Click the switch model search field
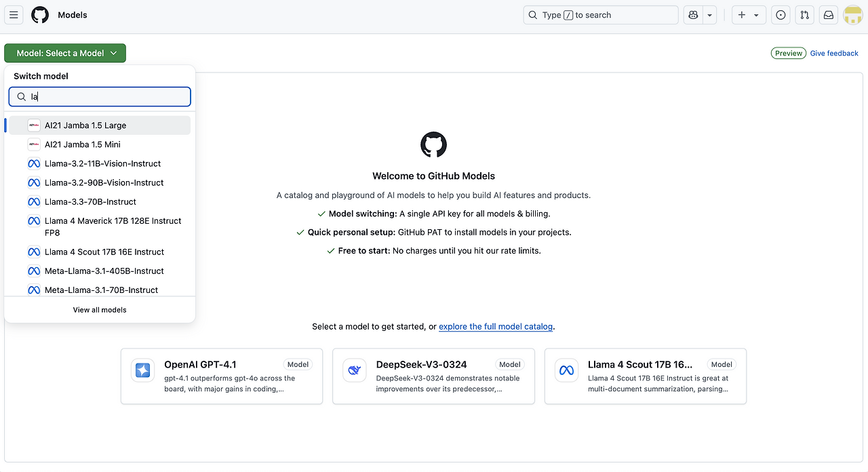This screenshot has width=868, height=472. tap(100, 96)
